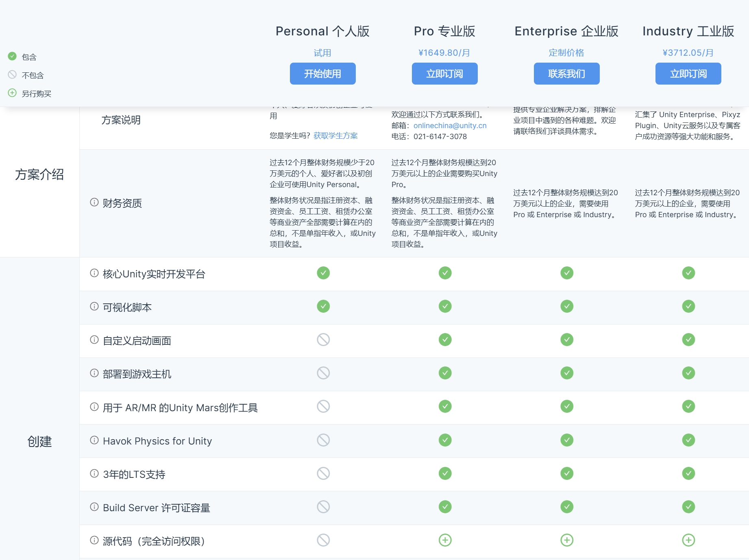
Task: Click the info icon beside 自定义启动画面
Action: (94, 340)
